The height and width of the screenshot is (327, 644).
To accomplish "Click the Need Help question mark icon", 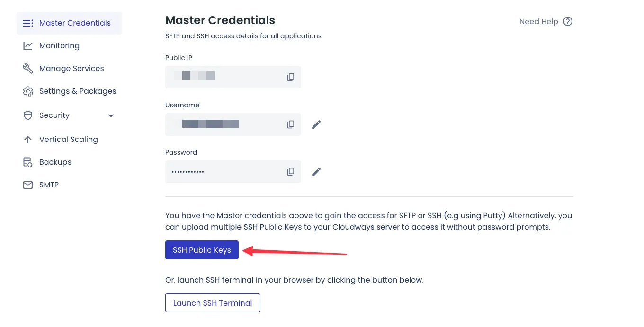I will (568, 22).
